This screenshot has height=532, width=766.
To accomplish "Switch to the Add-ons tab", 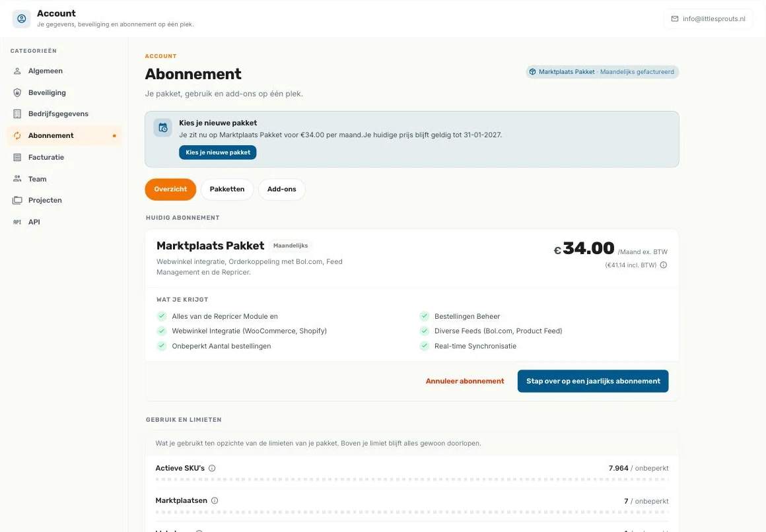I will click(282, 189).
